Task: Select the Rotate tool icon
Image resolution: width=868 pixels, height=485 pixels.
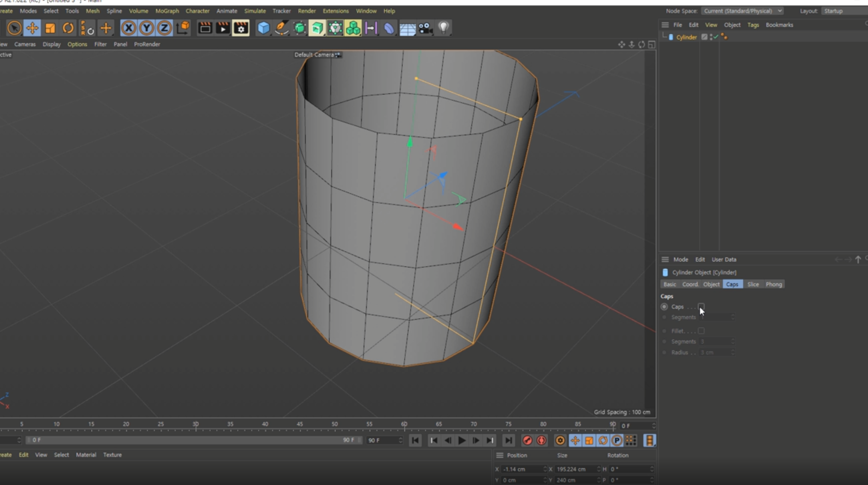Action: [68, 28]
